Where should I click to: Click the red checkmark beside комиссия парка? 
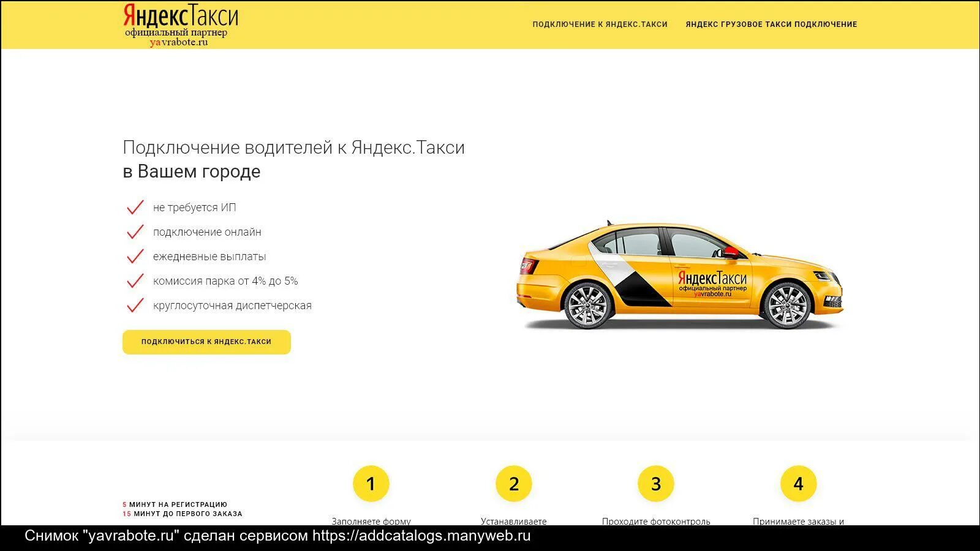click(x=135, y=280)
